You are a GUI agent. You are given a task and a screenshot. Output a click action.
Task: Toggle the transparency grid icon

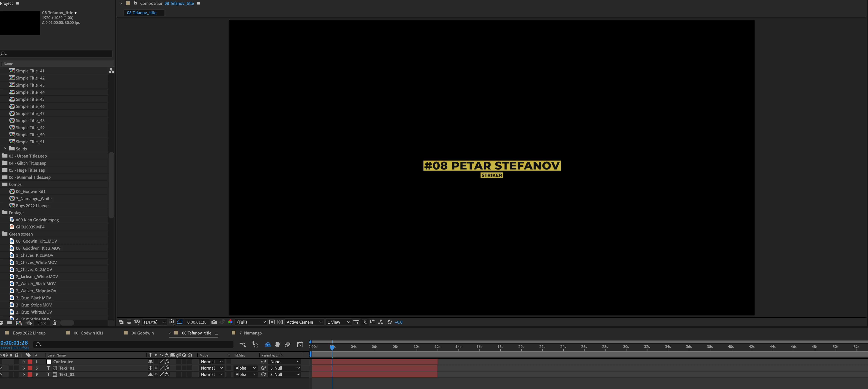pyautogui.click(x=280, y=322)
